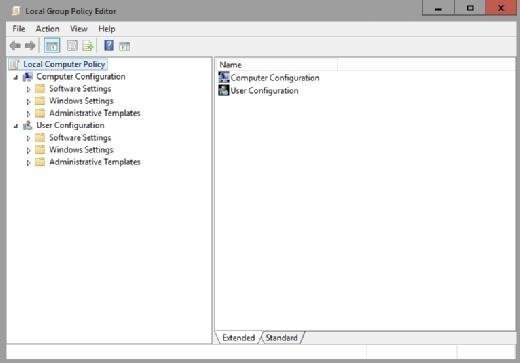
Task: Open Help via blue question mark icon
Action: pyautogui.click(x=109, y=45)
